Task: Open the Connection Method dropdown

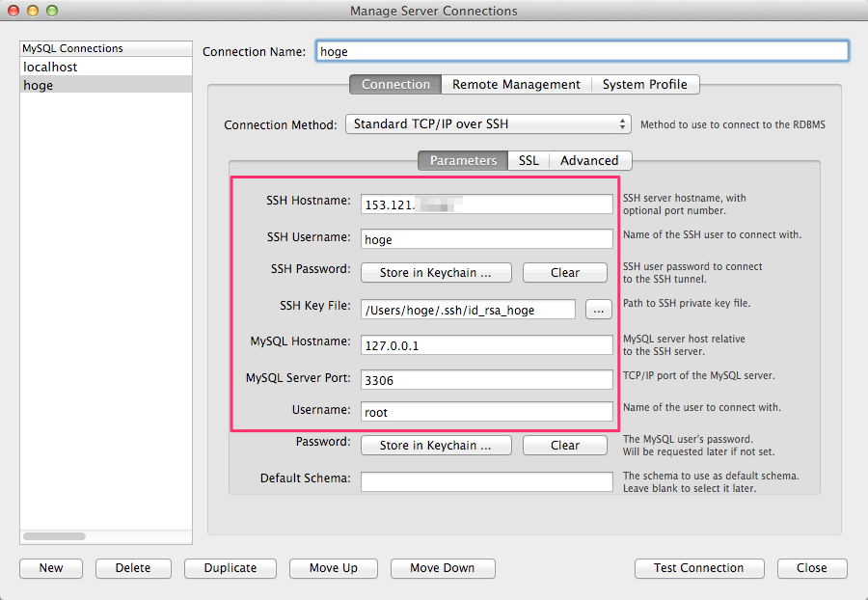Action: 488,124
